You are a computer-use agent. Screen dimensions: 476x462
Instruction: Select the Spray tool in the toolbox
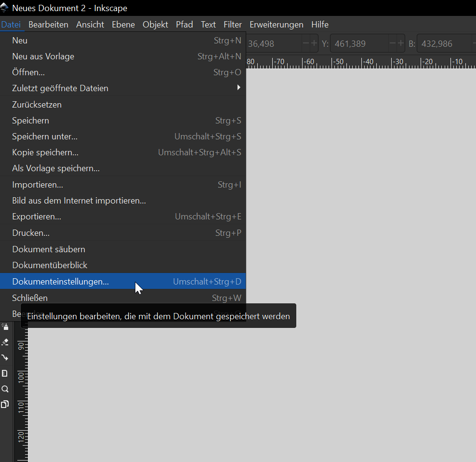coord(5,327)
